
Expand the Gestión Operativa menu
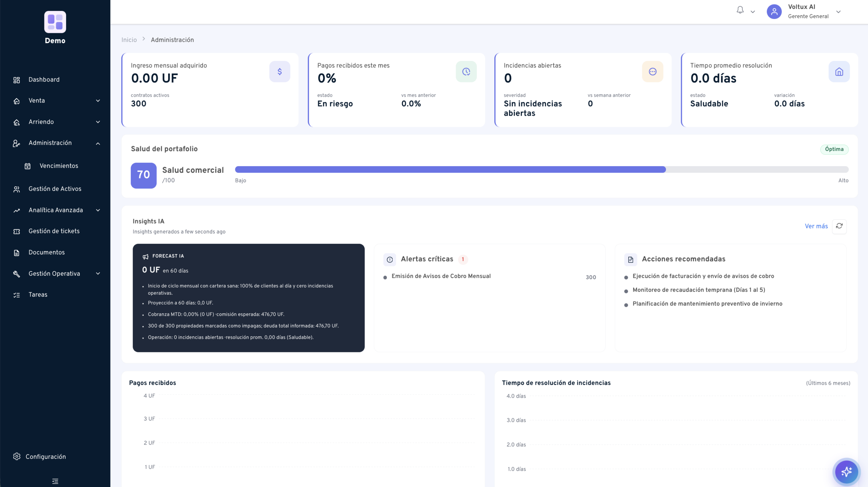click(x=55, y=274)
